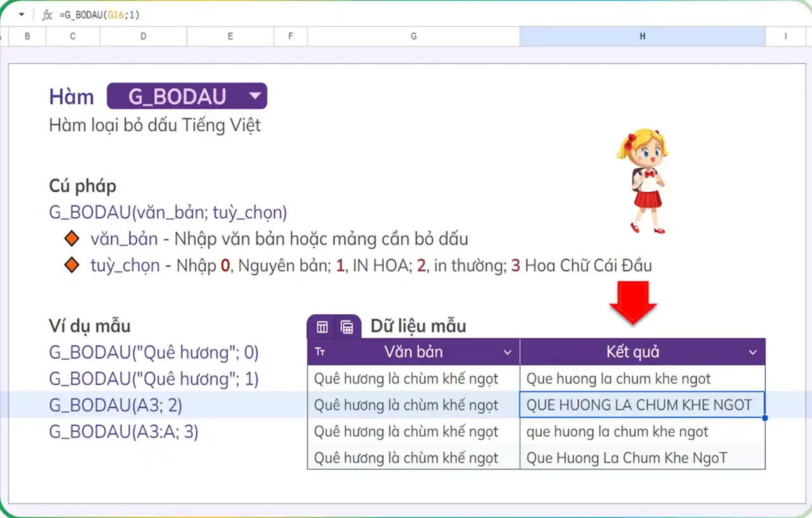
Task: Click the Tt text-type icon in table header
Action: (320, 352)
